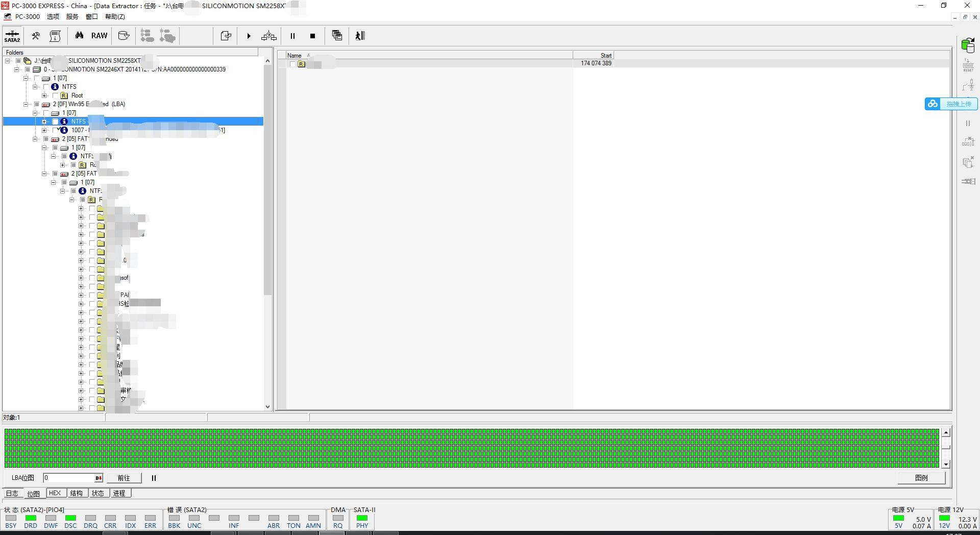Click the copy-to-folder toolbar icon

point(226,36)
